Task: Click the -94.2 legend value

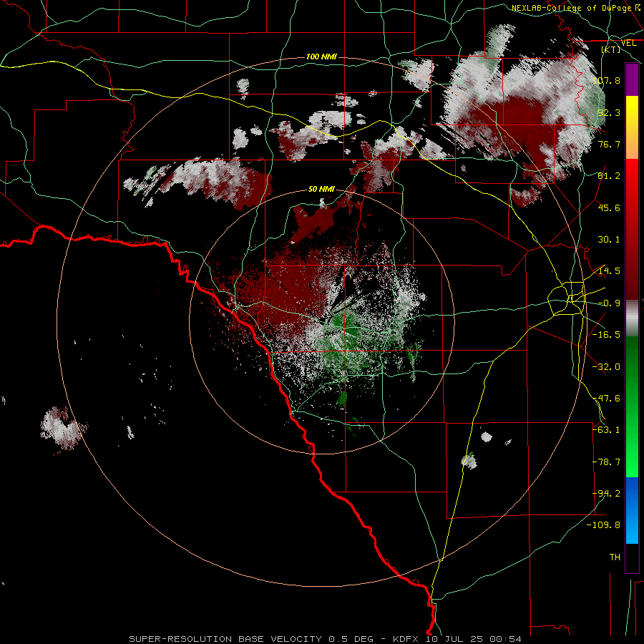Action: point(606,494)
